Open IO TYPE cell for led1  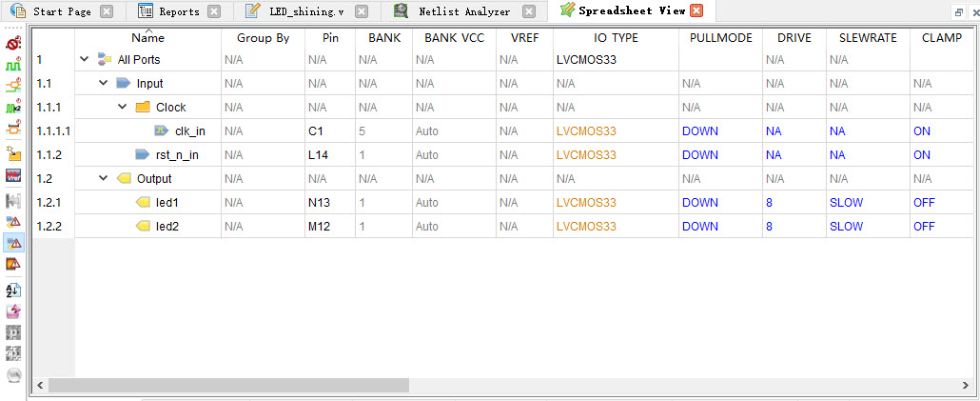[x=617, y=203]
